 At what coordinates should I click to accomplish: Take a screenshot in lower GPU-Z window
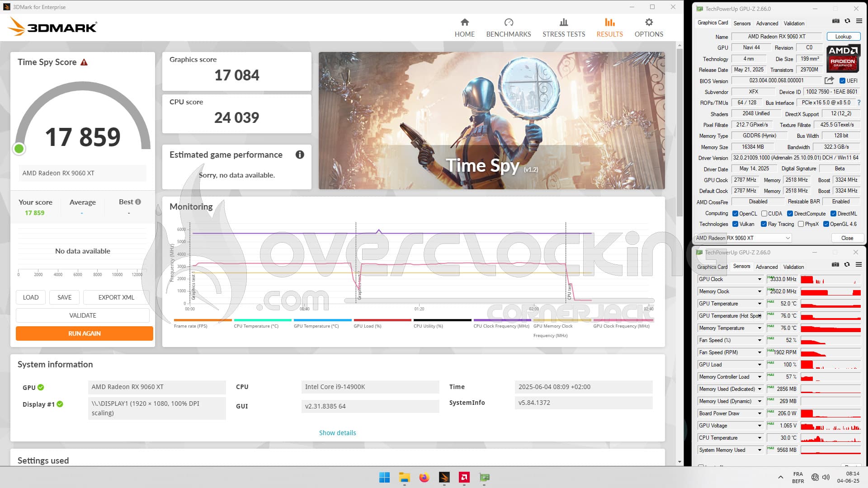click(x=835, y=265)
